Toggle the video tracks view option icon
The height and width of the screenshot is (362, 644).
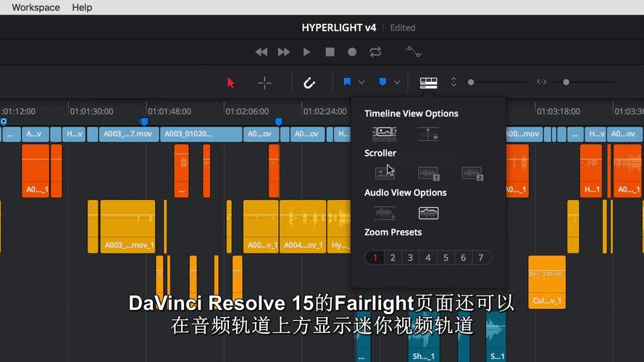click(x=385, y=134)
